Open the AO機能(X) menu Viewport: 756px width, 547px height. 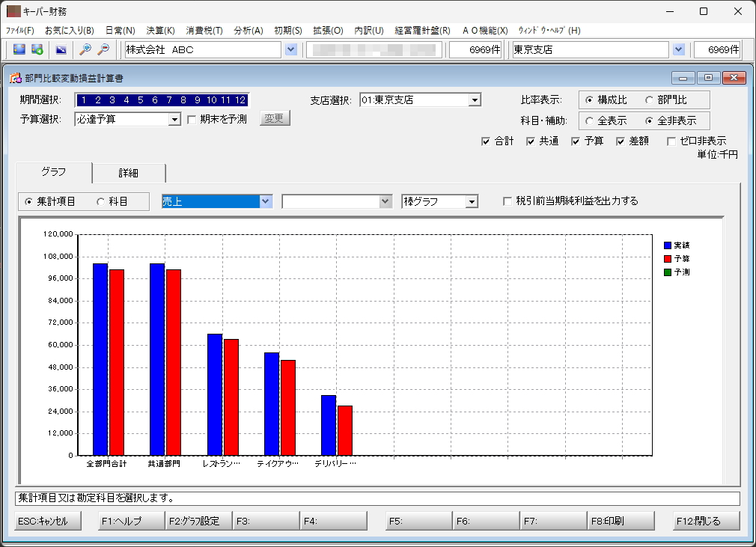pyautogui.click(x=485, y=31)
